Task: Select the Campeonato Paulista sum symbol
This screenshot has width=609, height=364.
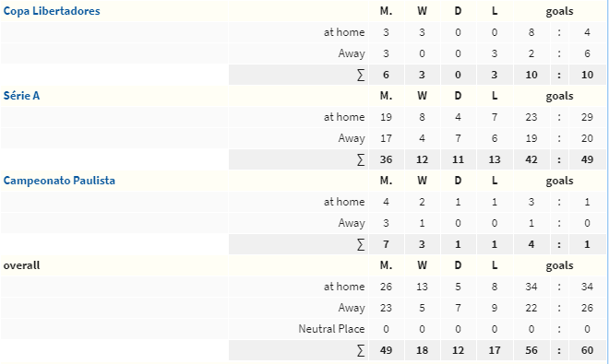Action: pyautogui.click(x=361, y=244)
